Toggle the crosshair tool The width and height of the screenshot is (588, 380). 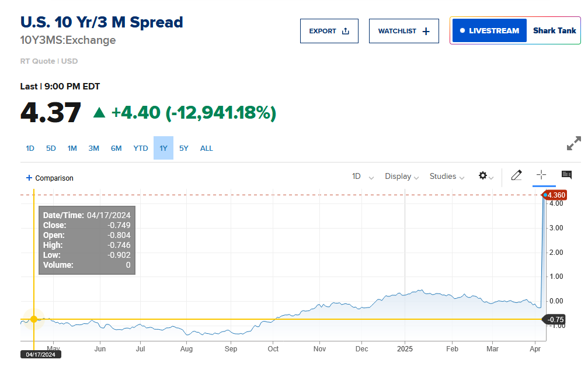click(541, 175)
